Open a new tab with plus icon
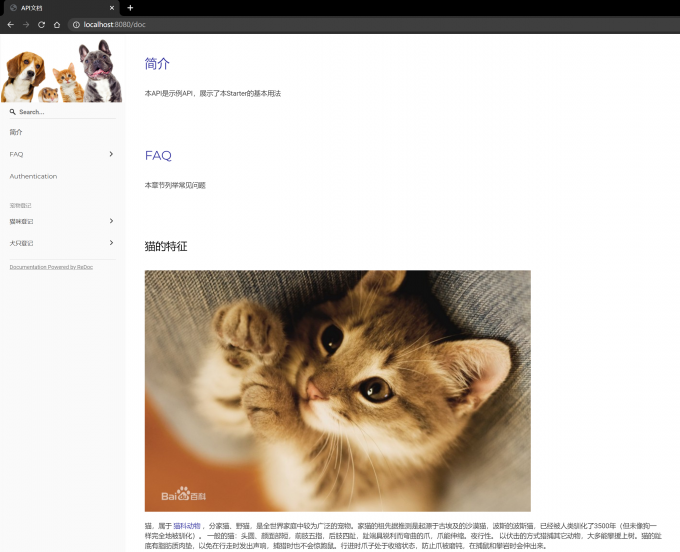Screen dimensions: 680x552 130,7
